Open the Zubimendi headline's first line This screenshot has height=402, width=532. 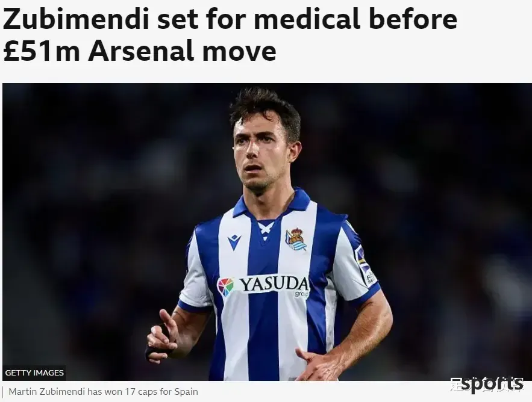230,19
